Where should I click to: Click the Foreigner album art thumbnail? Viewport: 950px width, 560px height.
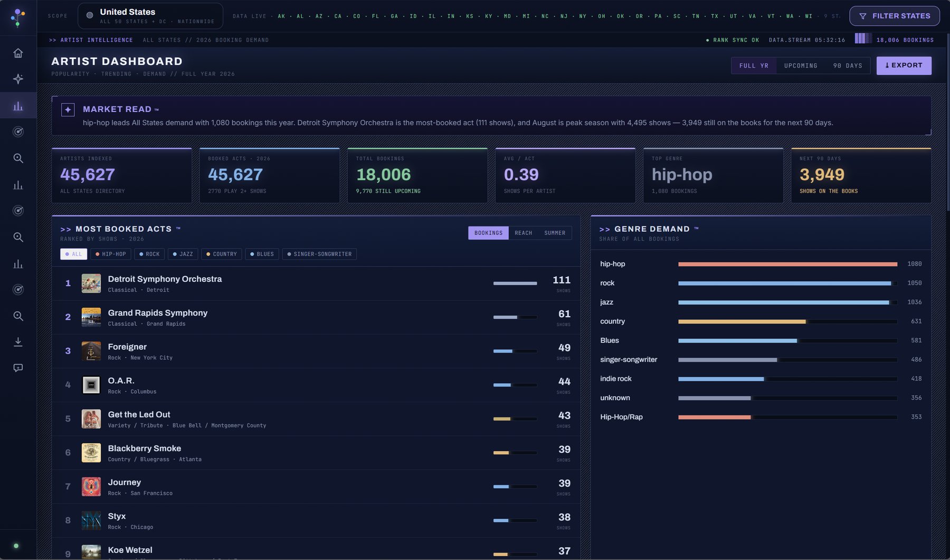pyautogui.click(x=91, y=351)
